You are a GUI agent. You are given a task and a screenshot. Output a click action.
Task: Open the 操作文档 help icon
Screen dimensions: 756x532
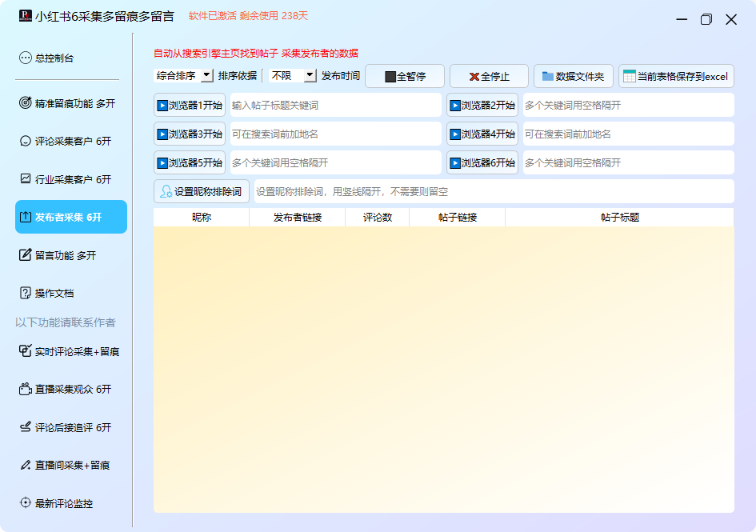pos(25,293)
